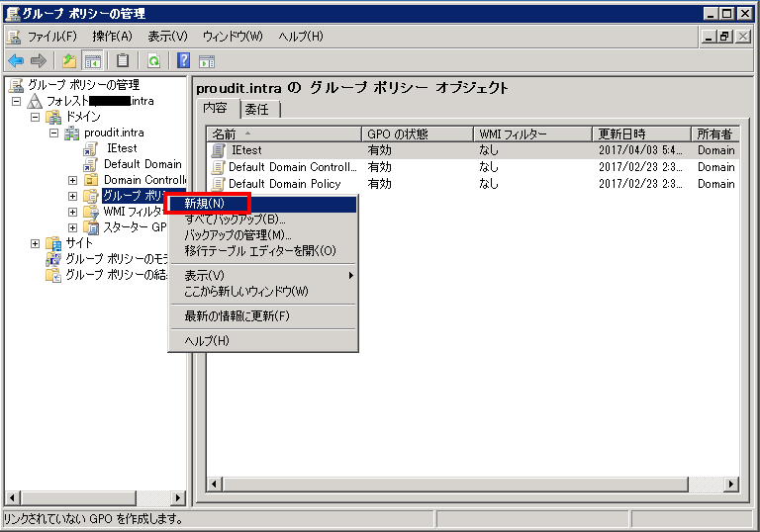
Task: Click right arrow of list horizontal scrollbar
Action: (731, 484)
